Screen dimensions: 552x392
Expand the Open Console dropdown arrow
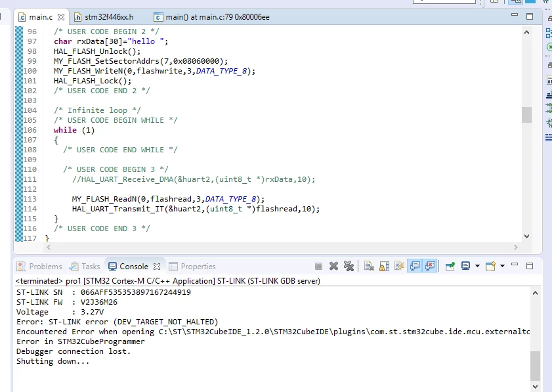click(502, 266)
